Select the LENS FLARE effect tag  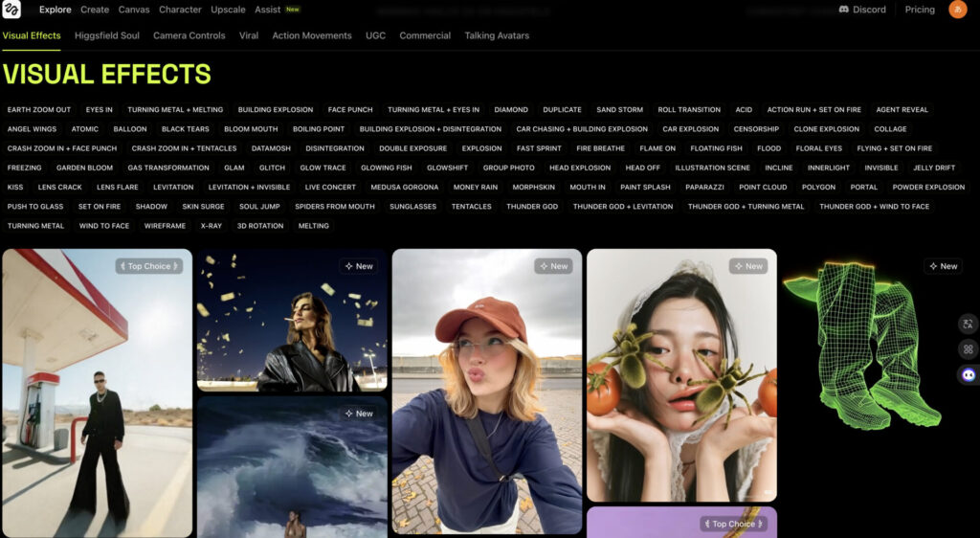coord(117,187)
